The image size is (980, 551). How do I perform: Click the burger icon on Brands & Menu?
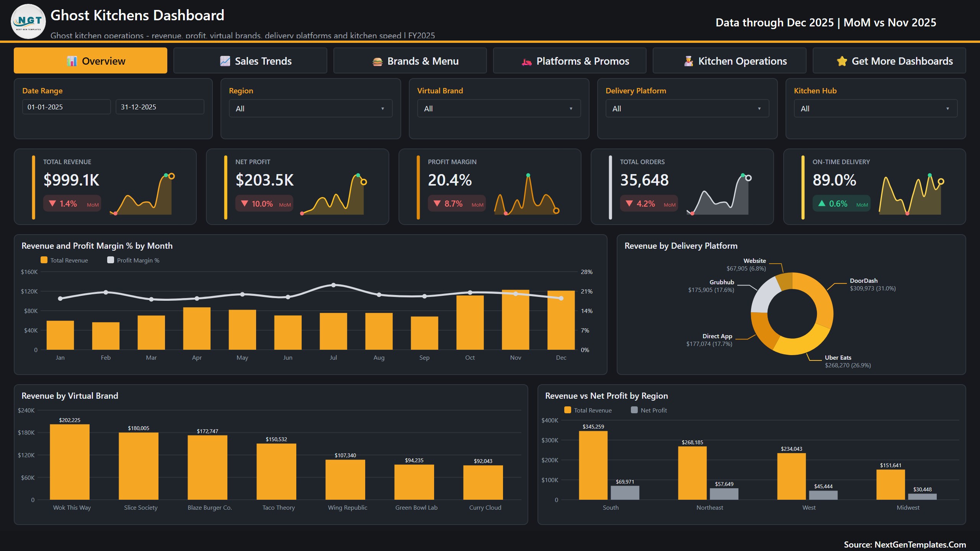click(377, 61)
